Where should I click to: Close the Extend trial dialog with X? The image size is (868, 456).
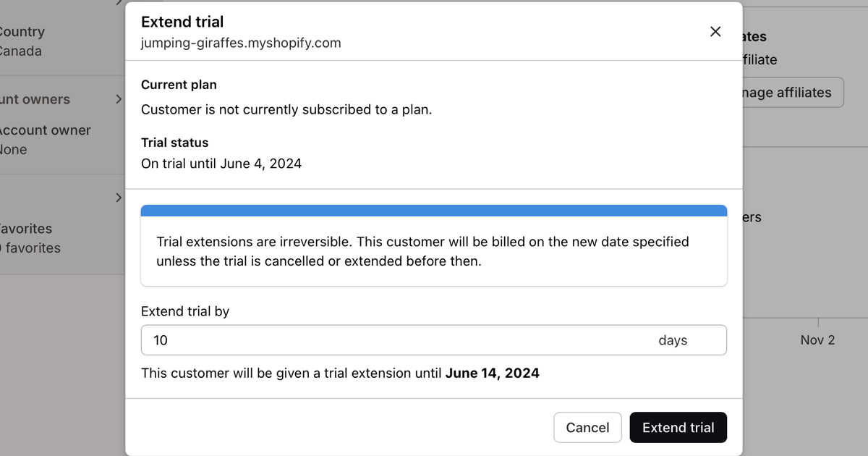pyautogui.click(x=715, y=31)
